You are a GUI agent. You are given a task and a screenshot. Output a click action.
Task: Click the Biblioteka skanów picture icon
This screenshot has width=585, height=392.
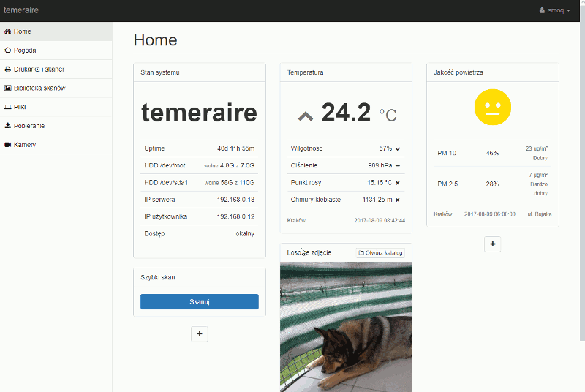point(8,88)
